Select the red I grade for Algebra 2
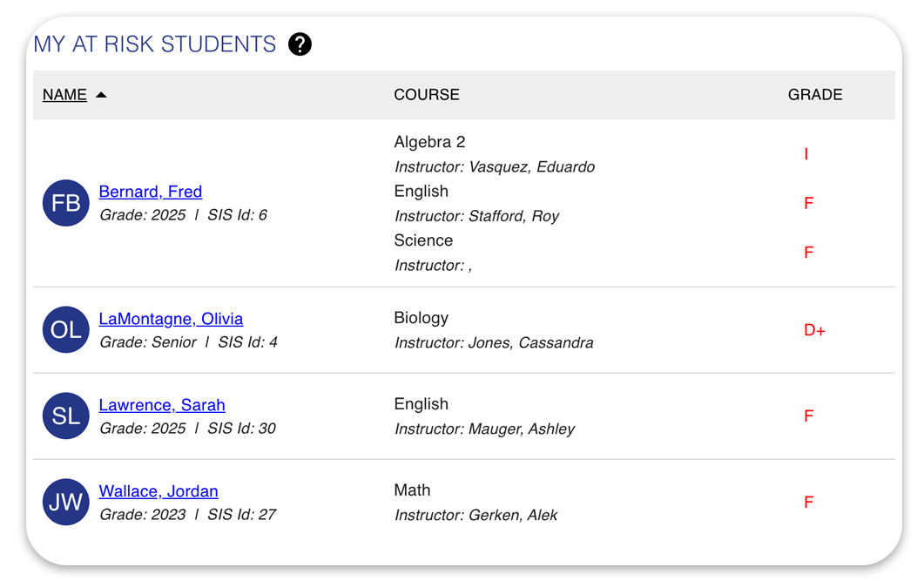 (x=806, y=153)
